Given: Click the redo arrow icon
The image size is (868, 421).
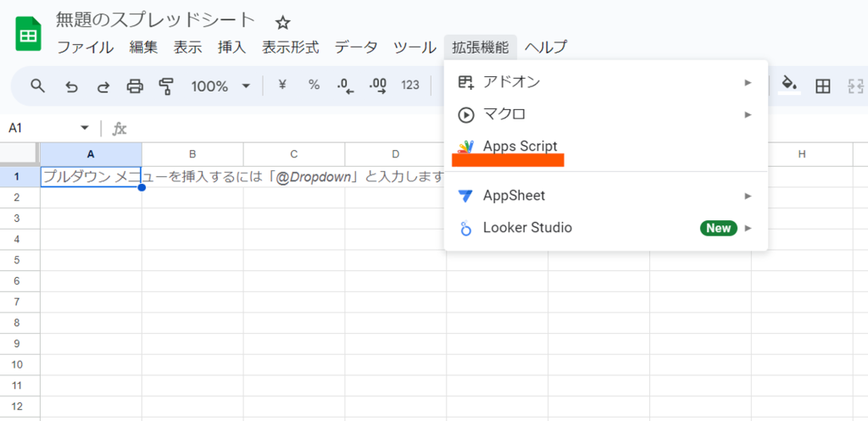Looking at the screenshot, I should 103,86.
